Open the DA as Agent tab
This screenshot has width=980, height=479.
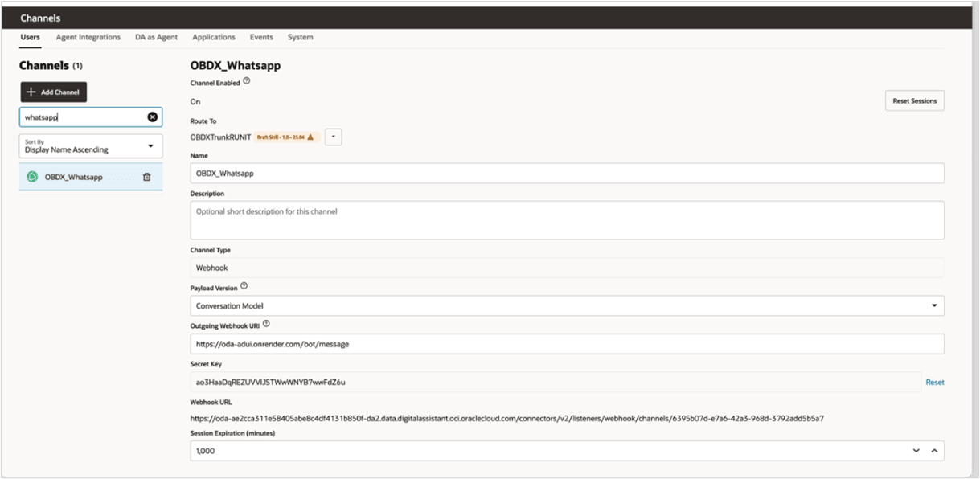pos(157,37)
